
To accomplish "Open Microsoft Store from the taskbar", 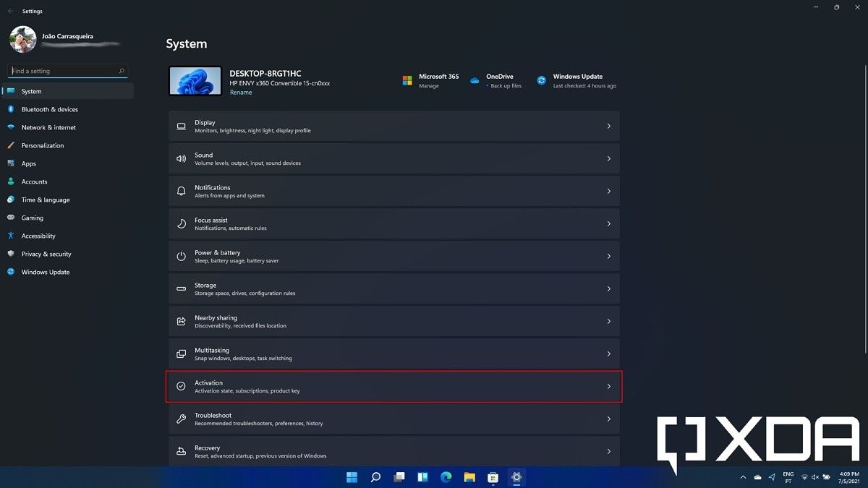I will click(493, 477).
